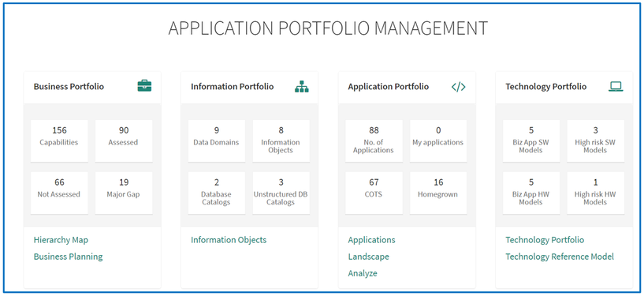Image resolution: width=644 pixels, height=296 pixels.
Task: Click the Application Portfolio Management page title
Action: [x=328, y=28]
